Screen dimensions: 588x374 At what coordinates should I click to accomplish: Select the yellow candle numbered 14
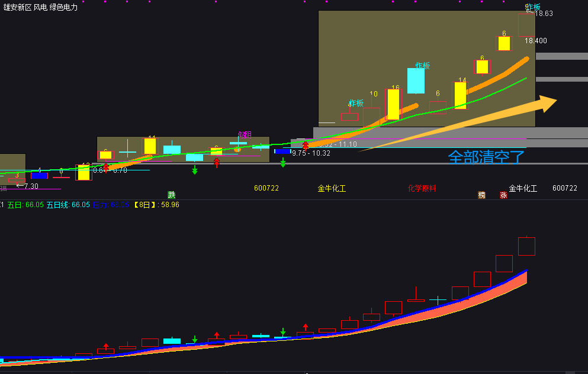tap(460, 95)
